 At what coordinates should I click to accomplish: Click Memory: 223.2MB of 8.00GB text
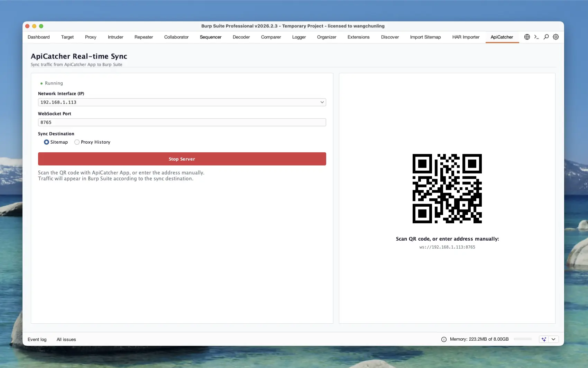tap(479, 339)
